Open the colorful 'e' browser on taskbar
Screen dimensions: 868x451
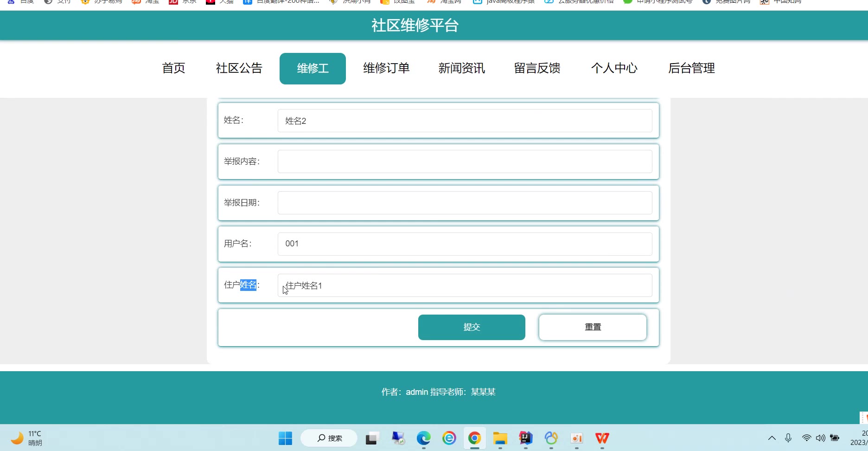coord(449,438)
